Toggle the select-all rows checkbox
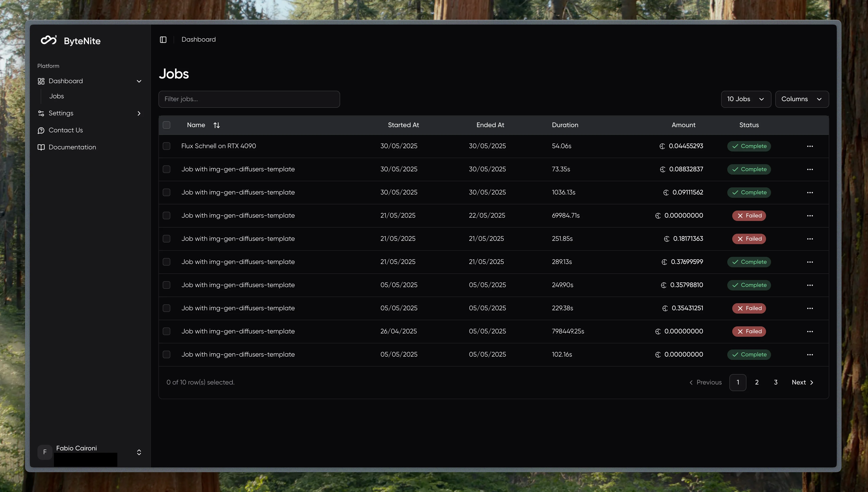The height and width of the screenshot is (492, 868). (166, 125)
